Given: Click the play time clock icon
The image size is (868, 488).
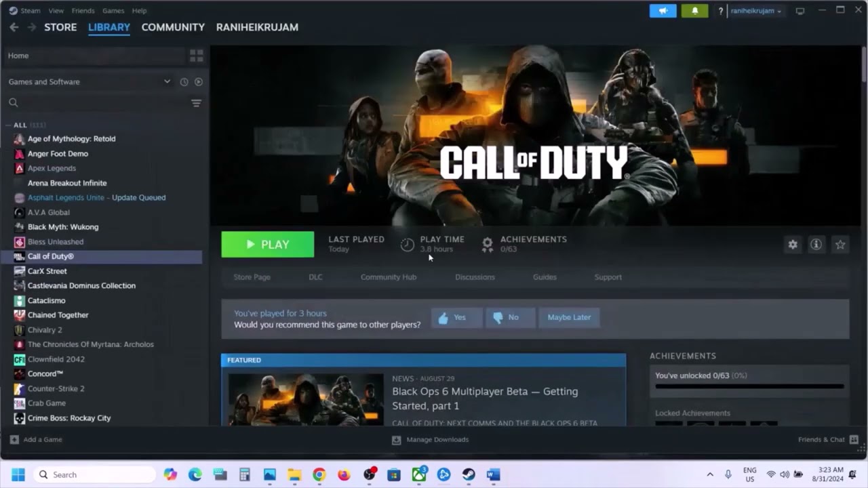Looking at the screenshot, I should (x=407, y=245).
